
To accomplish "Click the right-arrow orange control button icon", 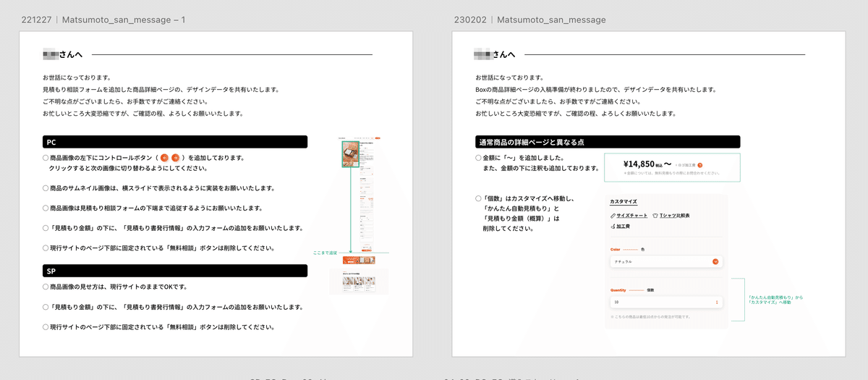I will coord(175,157).
